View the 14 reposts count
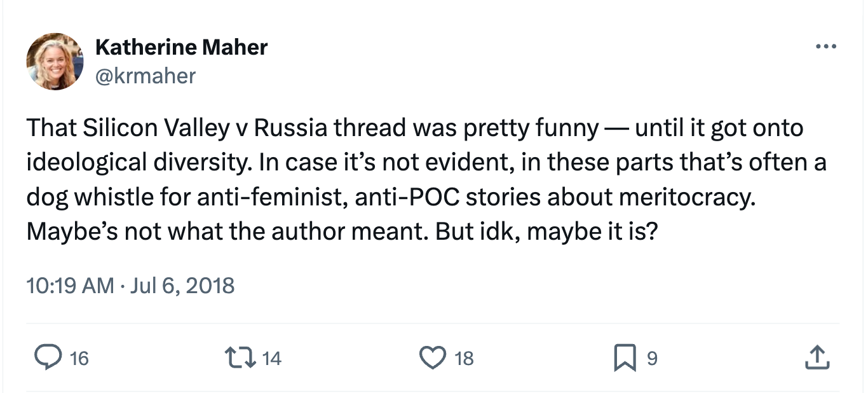Image resolution: width=868 pixels, height=393 pixels. 271,359
